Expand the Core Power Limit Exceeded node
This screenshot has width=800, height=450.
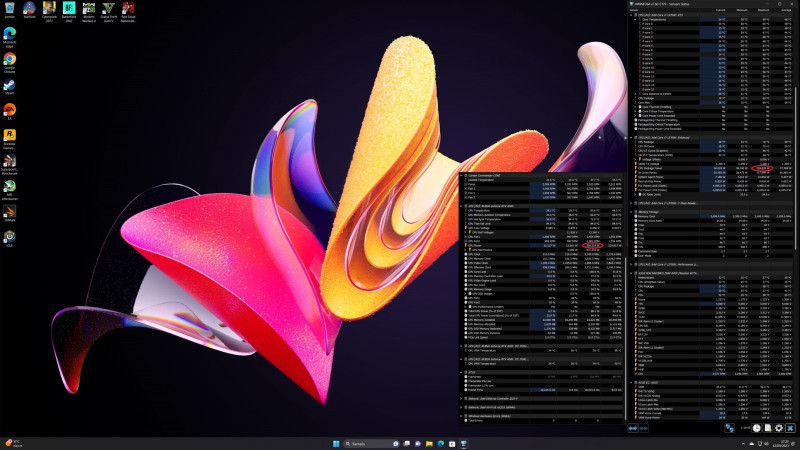636,116
